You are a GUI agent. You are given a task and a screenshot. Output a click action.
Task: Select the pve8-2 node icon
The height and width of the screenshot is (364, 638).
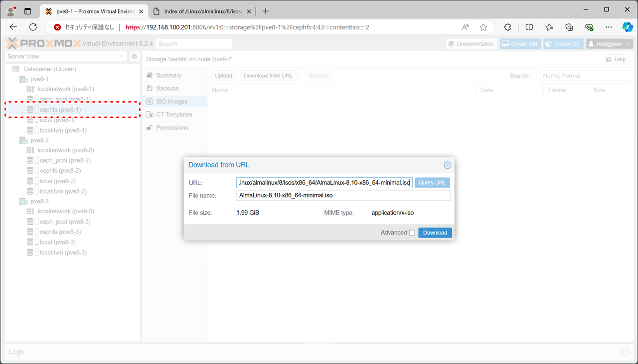point(23,140)
